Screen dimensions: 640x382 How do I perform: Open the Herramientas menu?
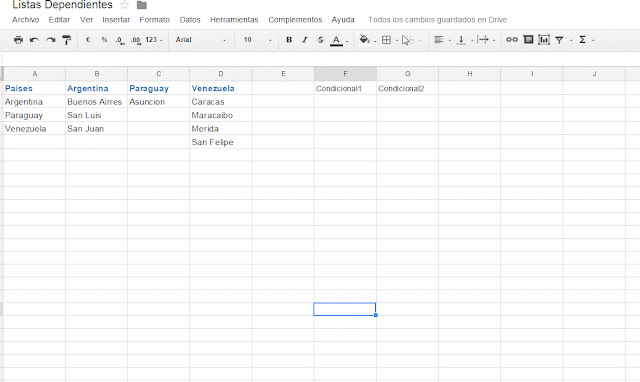pos(234,20)
